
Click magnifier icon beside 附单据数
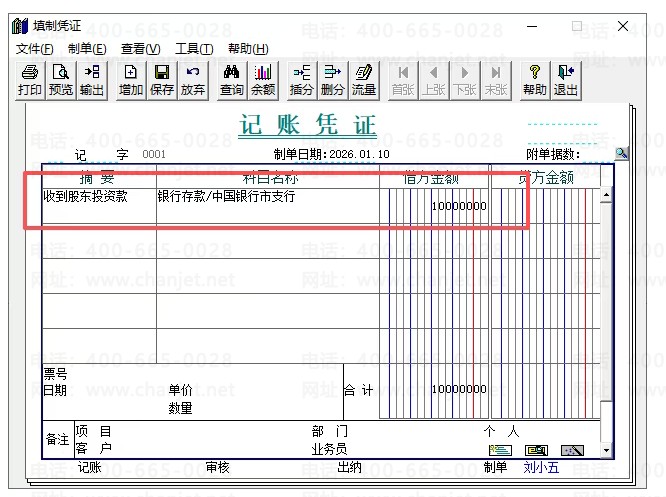(x=621, y=153)
